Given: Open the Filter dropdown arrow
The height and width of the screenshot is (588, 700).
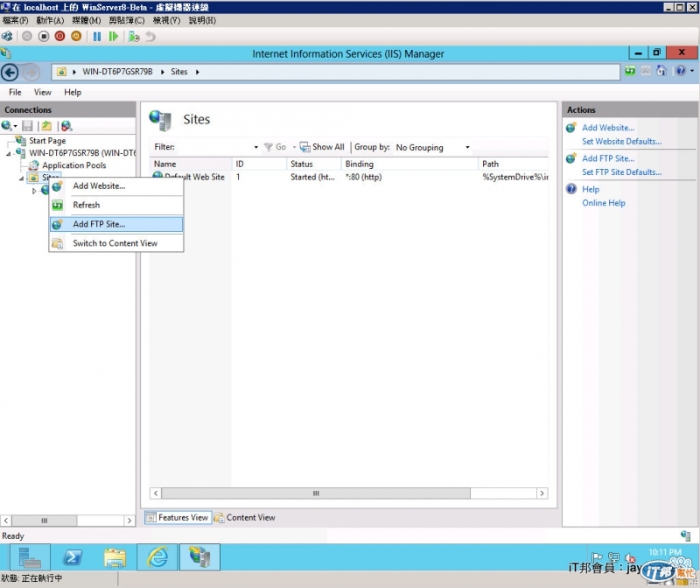Looking at the screenshot, I should click(255, 147).
